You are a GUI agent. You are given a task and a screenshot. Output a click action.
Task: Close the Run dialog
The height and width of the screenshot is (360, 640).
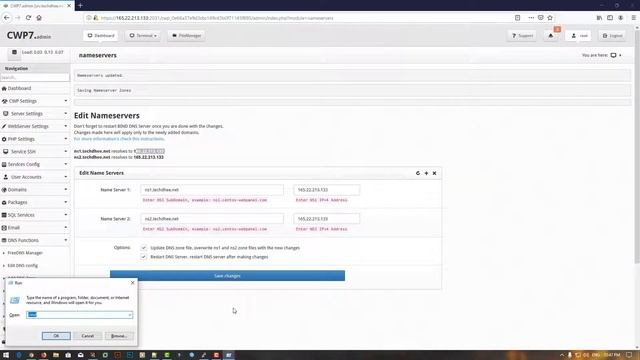[132, 282]
